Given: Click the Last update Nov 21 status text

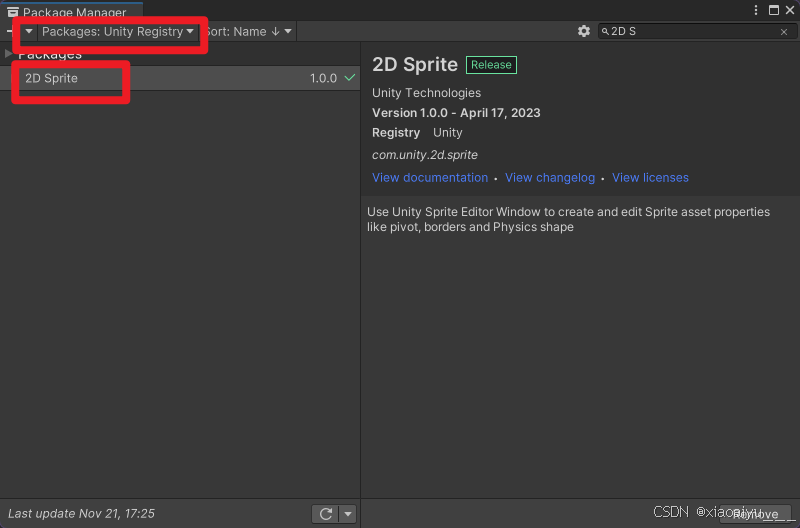Looking at the screenshot, I should point(81,514).
